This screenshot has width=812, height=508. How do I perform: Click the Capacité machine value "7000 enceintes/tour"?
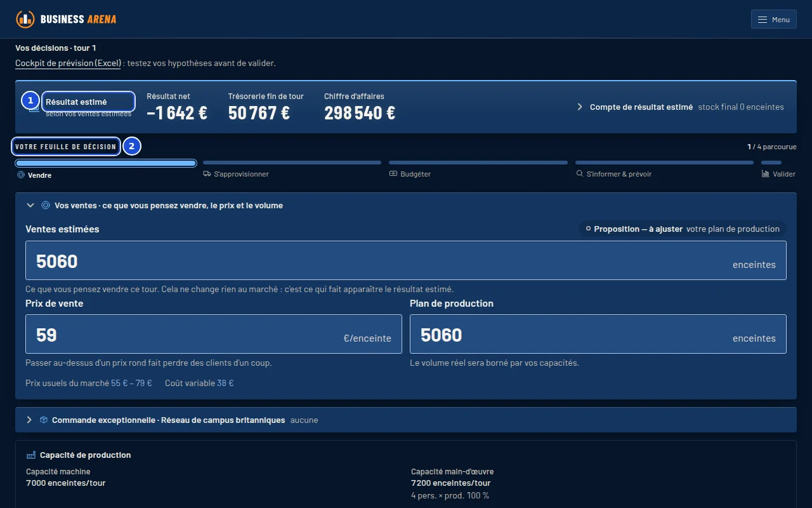(x=66, y=483)
